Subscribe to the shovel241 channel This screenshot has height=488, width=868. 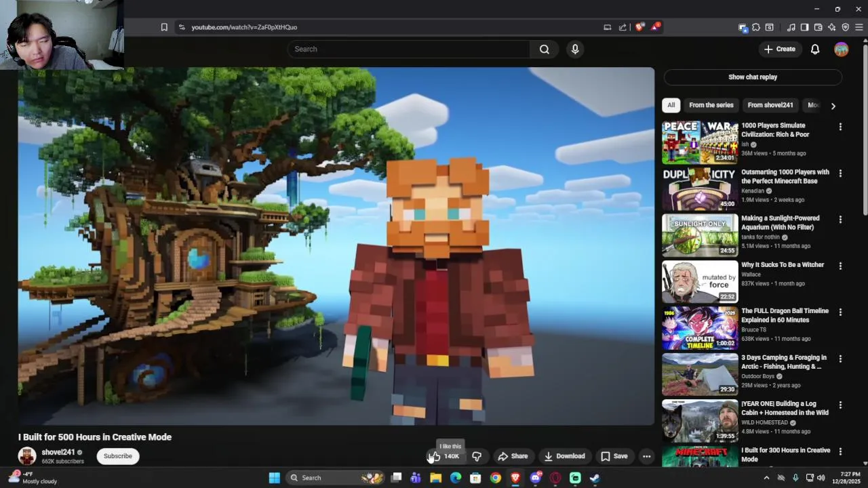[118, 456]
